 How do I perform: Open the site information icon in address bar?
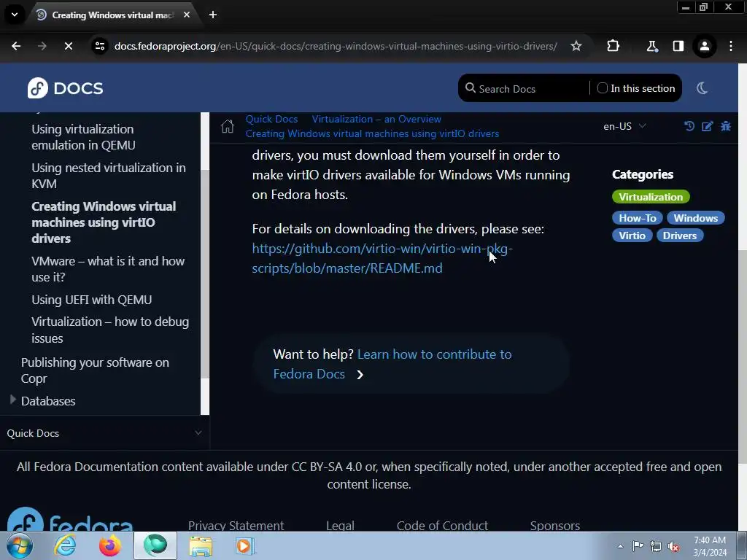pos(99,46)
